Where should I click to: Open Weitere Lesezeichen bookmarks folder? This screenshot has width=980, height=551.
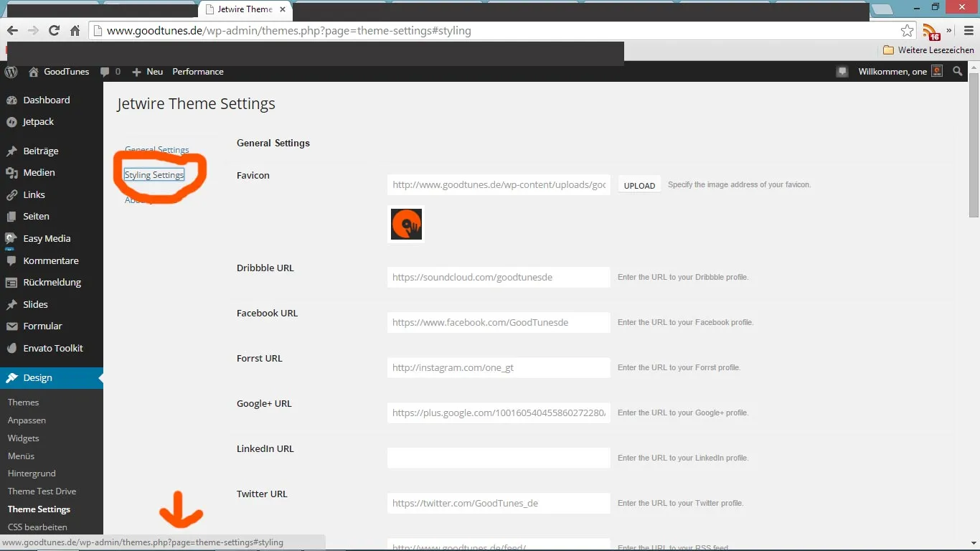click(928, 50)
